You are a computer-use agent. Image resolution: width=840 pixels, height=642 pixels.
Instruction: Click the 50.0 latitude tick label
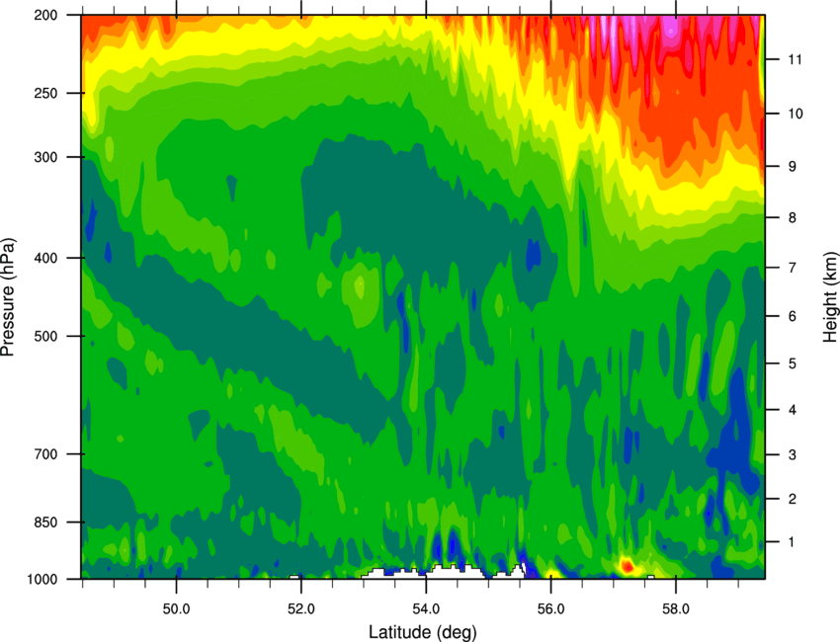coord(176,609)
